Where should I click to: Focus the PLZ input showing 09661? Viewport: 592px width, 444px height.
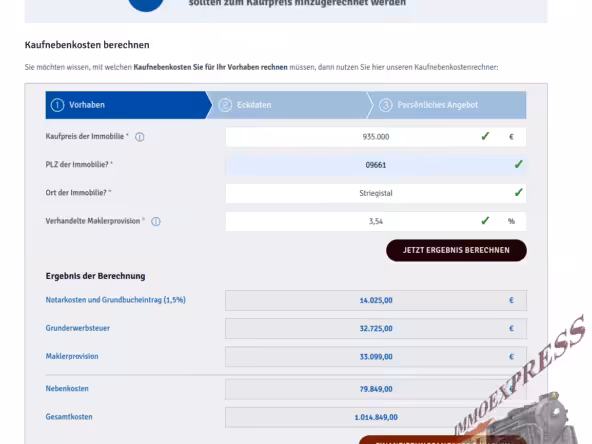click(376, 165)
